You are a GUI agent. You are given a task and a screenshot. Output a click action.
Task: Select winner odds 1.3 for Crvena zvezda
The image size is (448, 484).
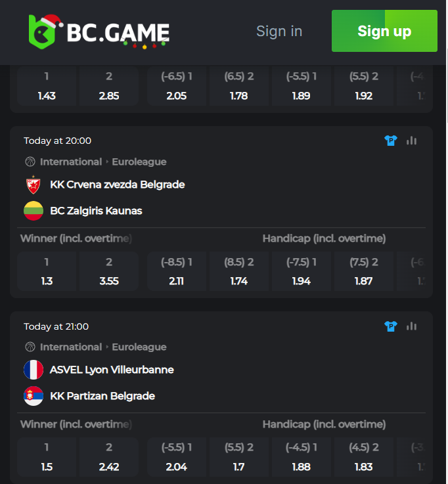47,271
